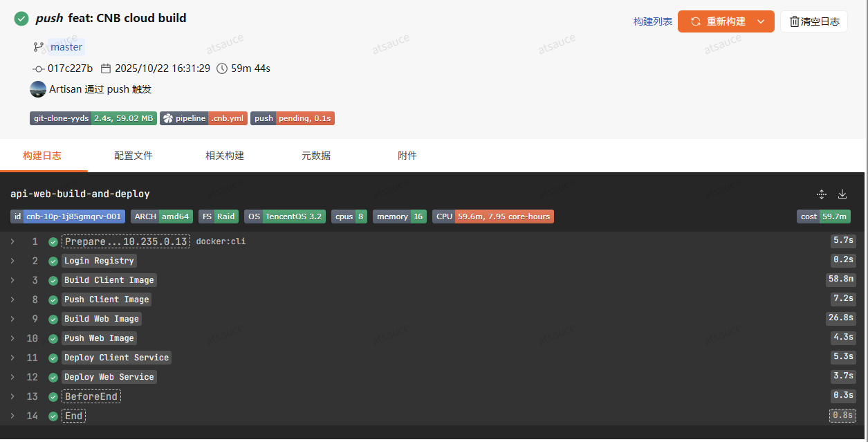The height and width of the screenshot is (442, 868).
Task: Click the commit icon next to 017c227b
Action: 39,68
